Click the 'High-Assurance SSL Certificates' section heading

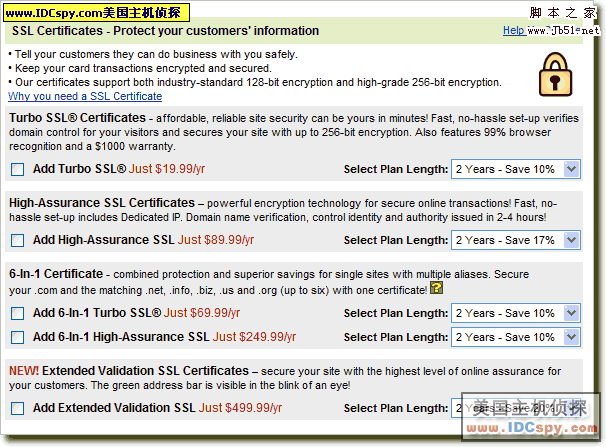pyautogui.click(x=101, y=202)
